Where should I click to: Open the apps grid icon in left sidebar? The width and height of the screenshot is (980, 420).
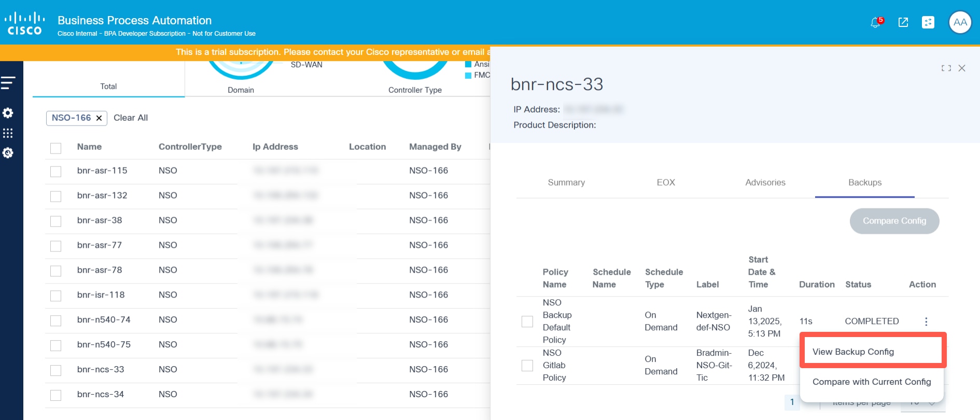8,133
